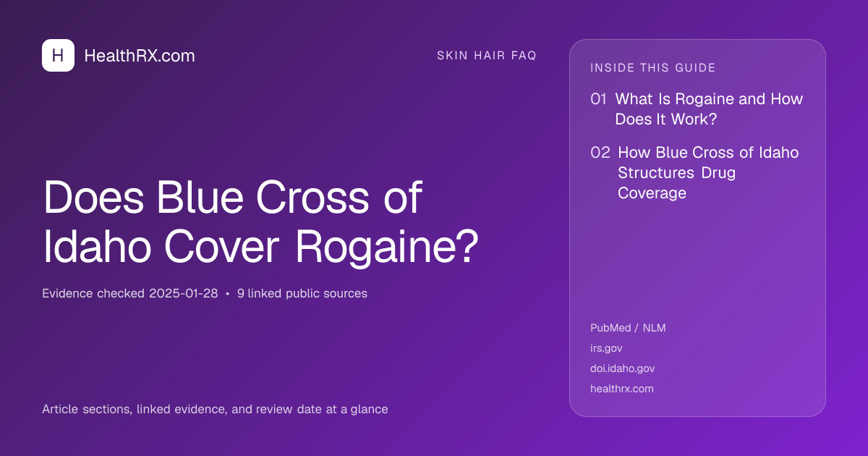Click the 'irs.gov' source

tap(606, 348)
